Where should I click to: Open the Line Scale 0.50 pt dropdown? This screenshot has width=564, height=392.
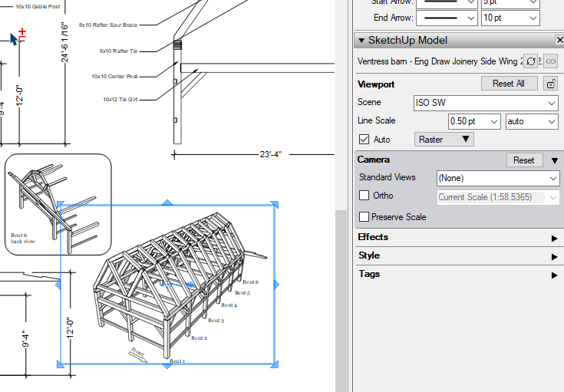click(474, 121)
